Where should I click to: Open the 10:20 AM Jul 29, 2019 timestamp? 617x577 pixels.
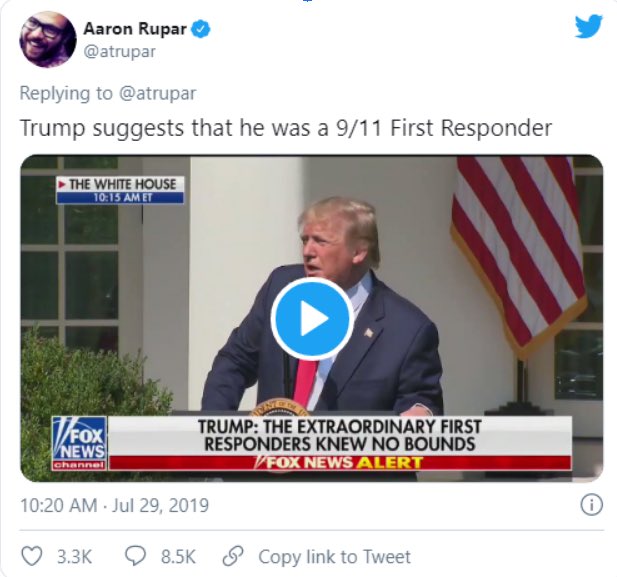[114, 505]
